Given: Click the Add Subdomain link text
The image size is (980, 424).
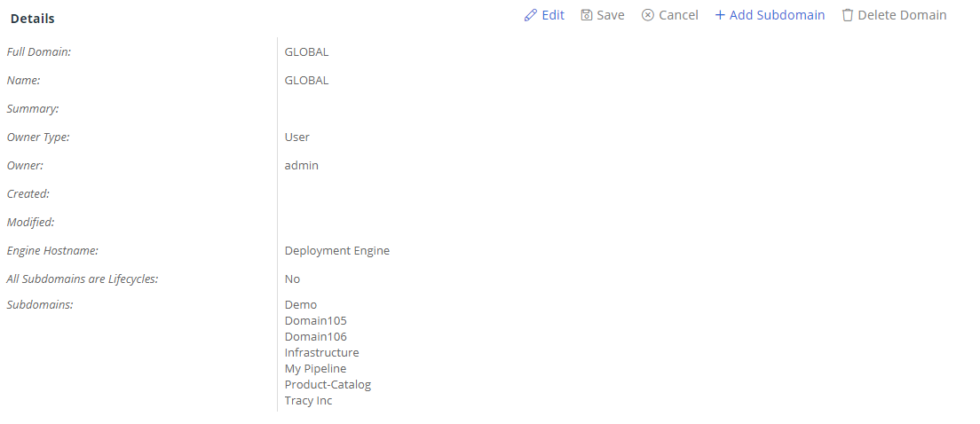Looking at the screenshot, I should coord(777,15).
